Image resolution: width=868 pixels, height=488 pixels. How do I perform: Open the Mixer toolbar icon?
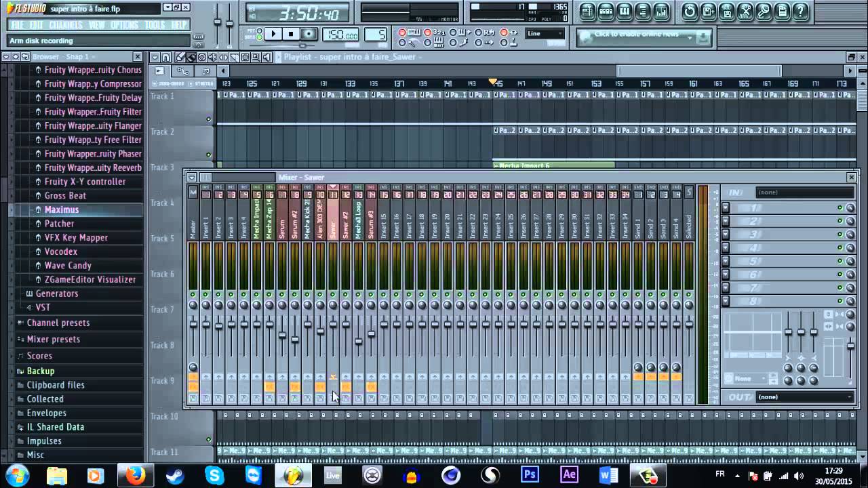pyautogui.click(x=661, y=11)
